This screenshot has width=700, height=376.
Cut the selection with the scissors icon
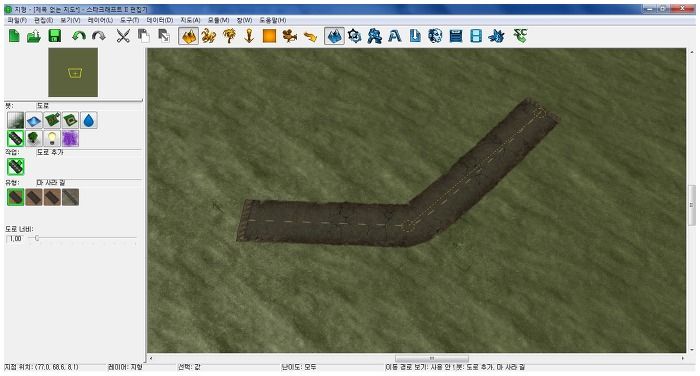click(x=123, y=36)
